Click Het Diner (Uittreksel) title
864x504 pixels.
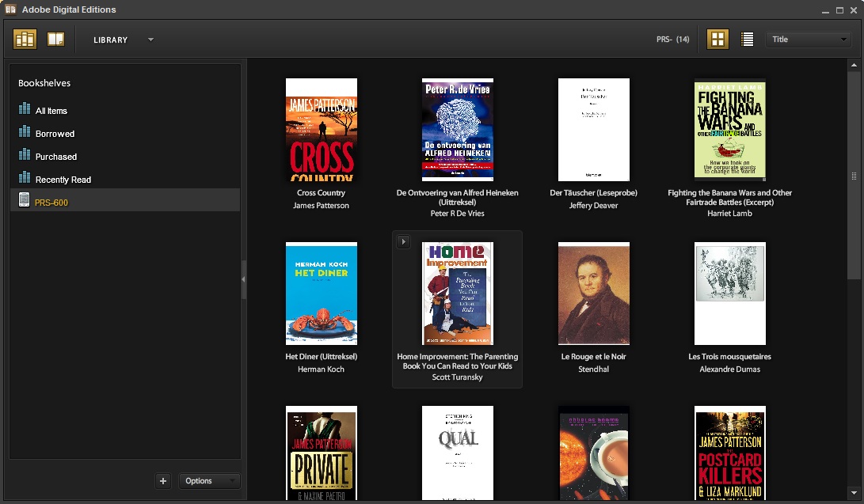[x=322, y=357]
